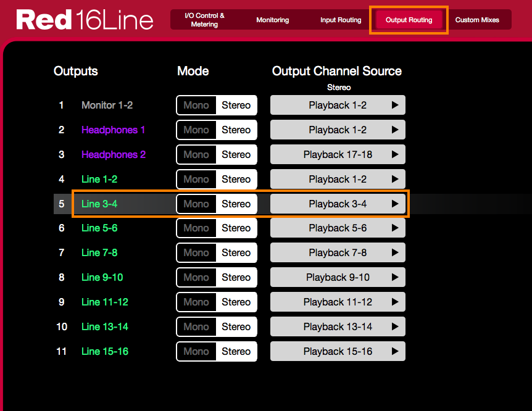Screen dimensions: 532x411
Task: Click the Mode column heading
Action: (x=193, y=71)
